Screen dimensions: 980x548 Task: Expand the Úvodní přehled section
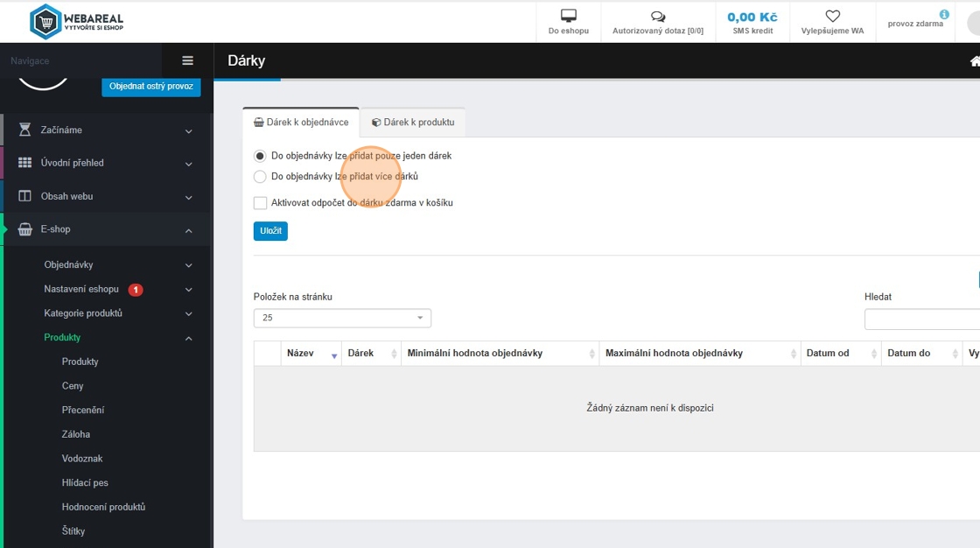(189, 164)
